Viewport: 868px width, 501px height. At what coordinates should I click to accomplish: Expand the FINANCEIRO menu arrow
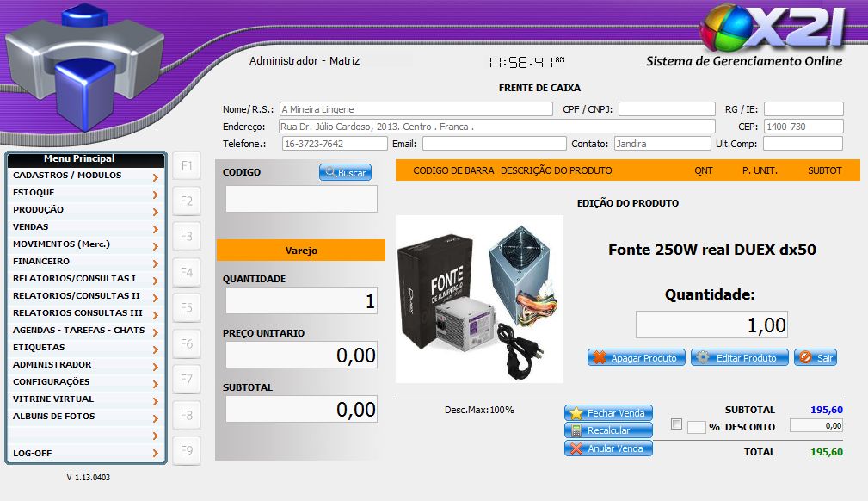[x=155, y=263]
